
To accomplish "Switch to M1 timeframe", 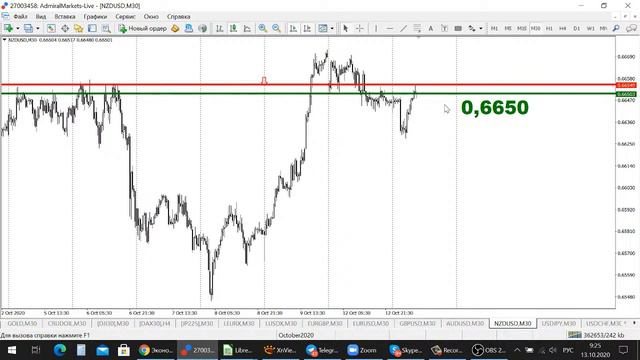I will (494, 28).
